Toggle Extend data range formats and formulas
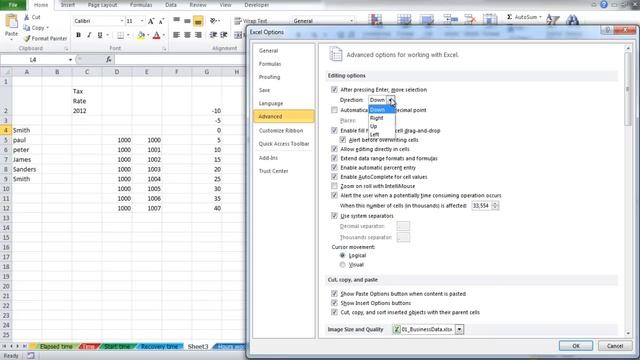The width and height of the screenshot is (640, 360). [334, 158]
